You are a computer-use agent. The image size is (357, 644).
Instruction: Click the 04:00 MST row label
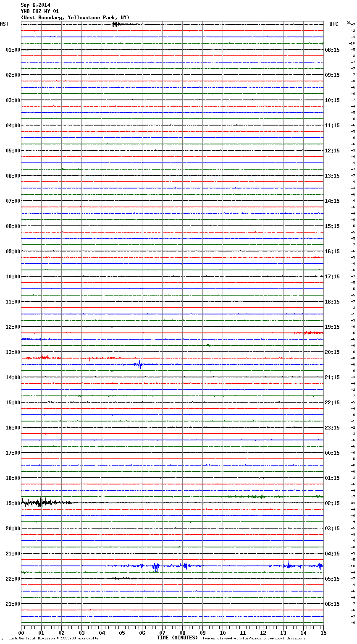[13, 126]
